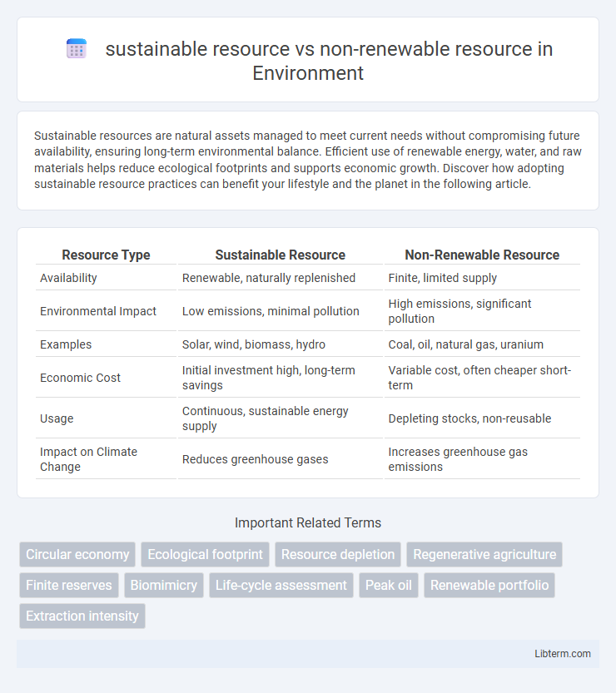The height and width of the screenshot is (693, 616).
Task: Select the Extraction intensity tag
Action: [x=82, y=616]
